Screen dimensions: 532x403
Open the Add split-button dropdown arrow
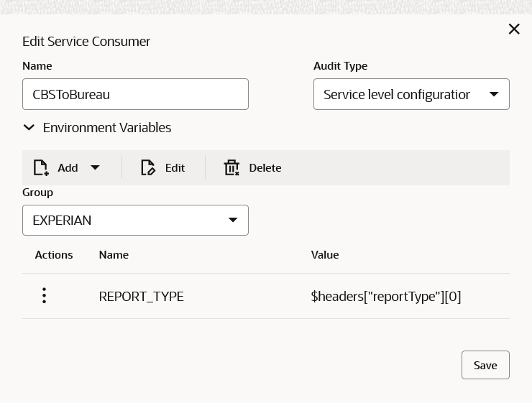pyautogui.click(x=95, y=167)
